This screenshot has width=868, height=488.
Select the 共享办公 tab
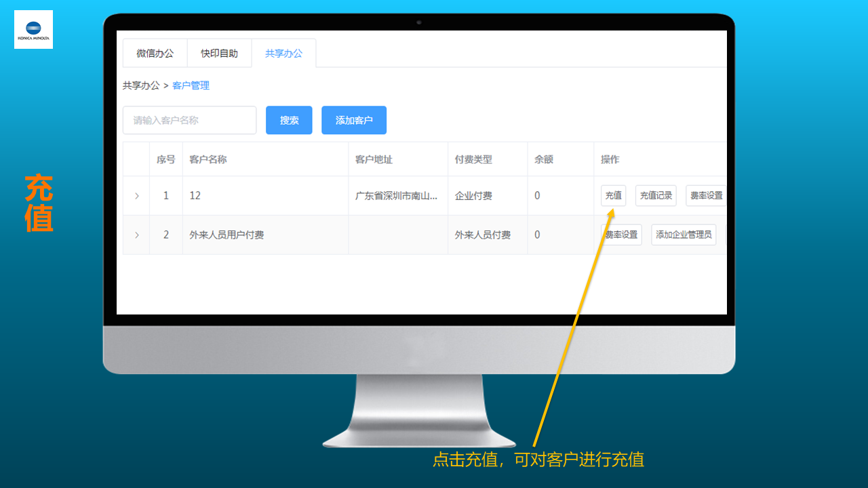click(x=283, y=54)
